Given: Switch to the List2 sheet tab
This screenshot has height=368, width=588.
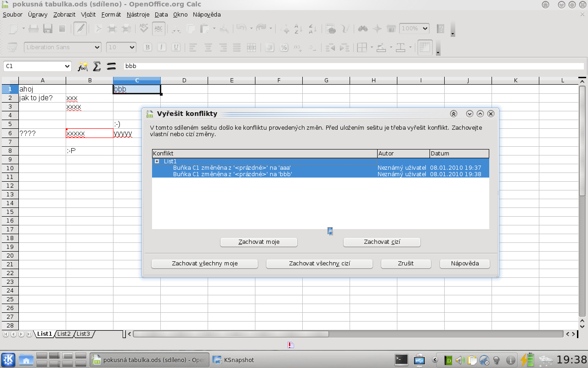Looking at the screenshot, I should pyautogui.click(x=64, y=334).
